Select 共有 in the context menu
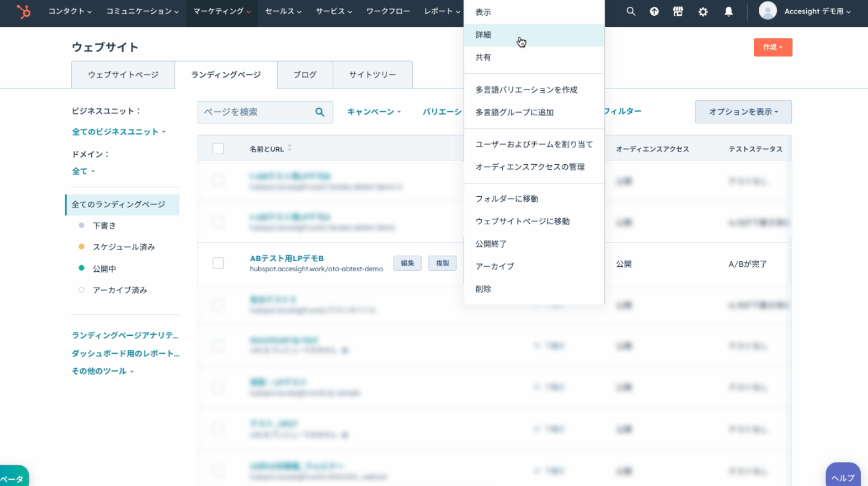Screen dimensions: 868x486 [x=534, y=57]
